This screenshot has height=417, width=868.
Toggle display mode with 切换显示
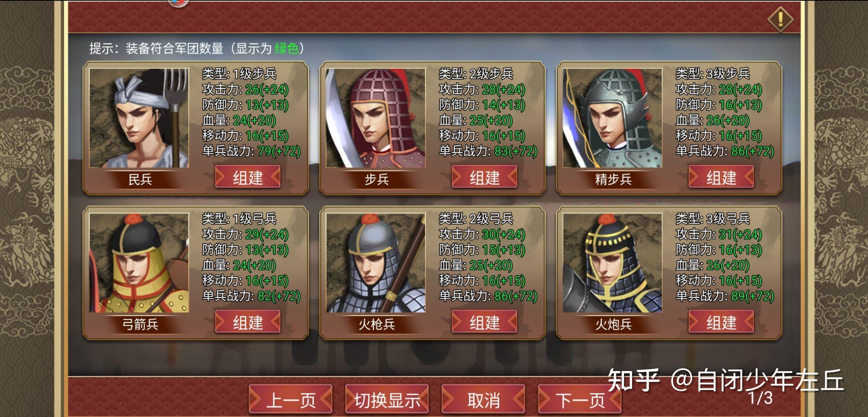click(x=387, y=400)
